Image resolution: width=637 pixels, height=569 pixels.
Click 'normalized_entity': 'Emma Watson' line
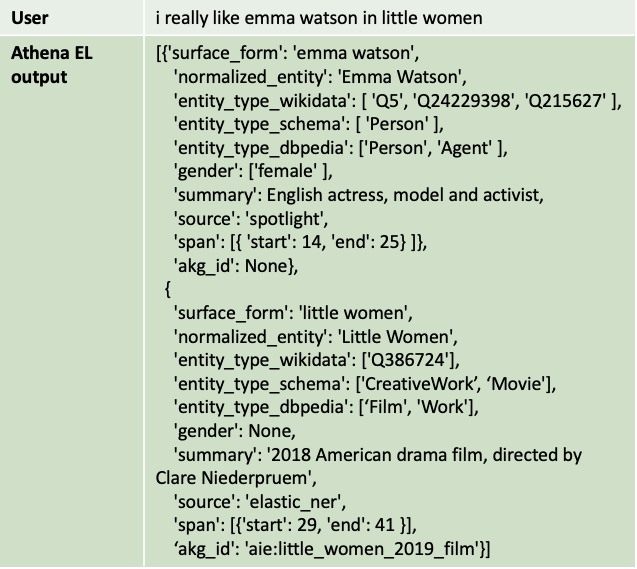click(320, 77)
